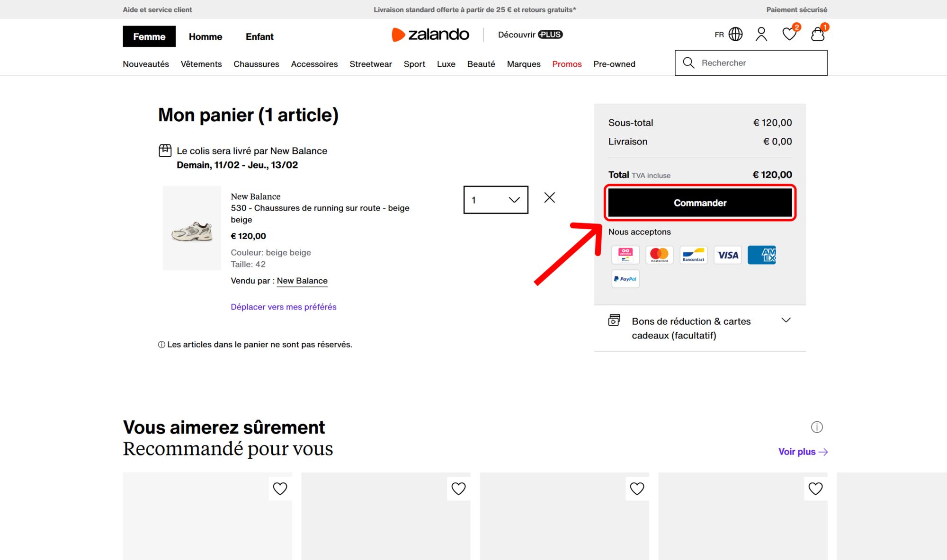Favorite the second recommended product heart
Screen dimensions: 947x560
click(458, 489)
